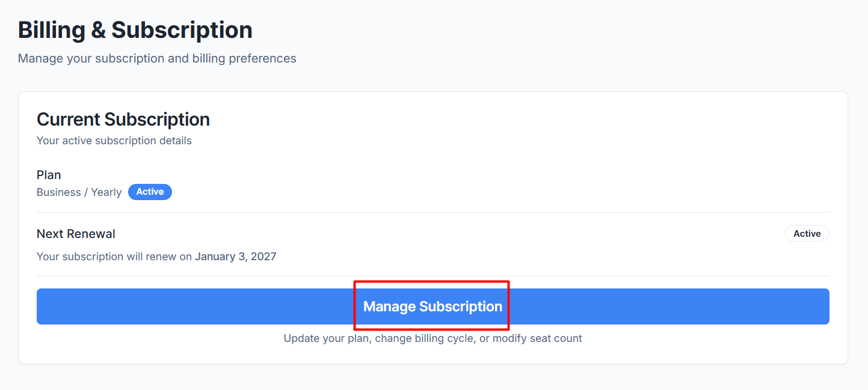Click the blue Active badge beside Business / Yearly
The image size is (868, 390).
[x=150, y=192]
